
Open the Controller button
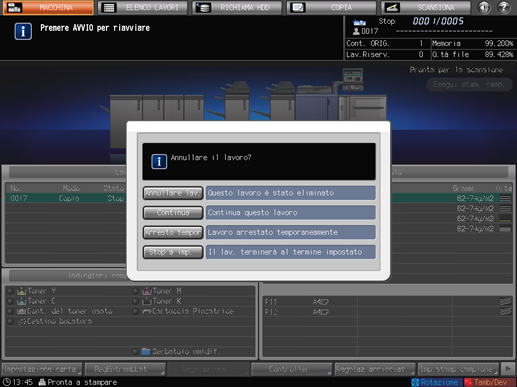coord(292,369)
